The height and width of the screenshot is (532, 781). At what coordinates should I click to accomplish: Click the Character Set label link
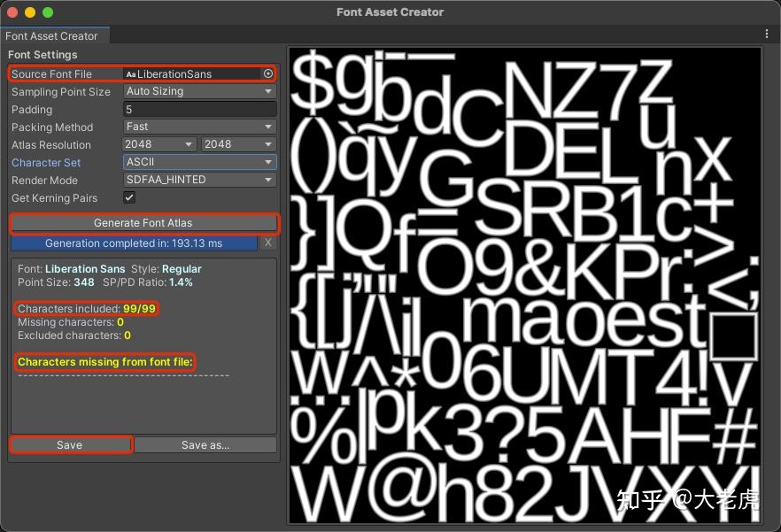[45, 162]
